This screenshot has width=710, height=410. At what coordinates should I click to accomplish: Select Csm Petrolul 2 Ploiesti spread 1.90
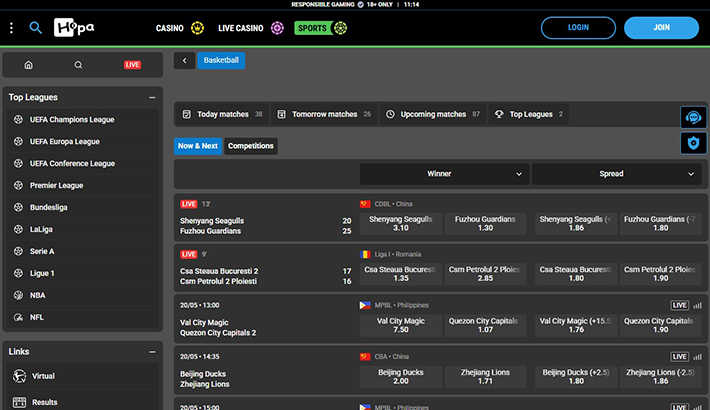(660, 274)
